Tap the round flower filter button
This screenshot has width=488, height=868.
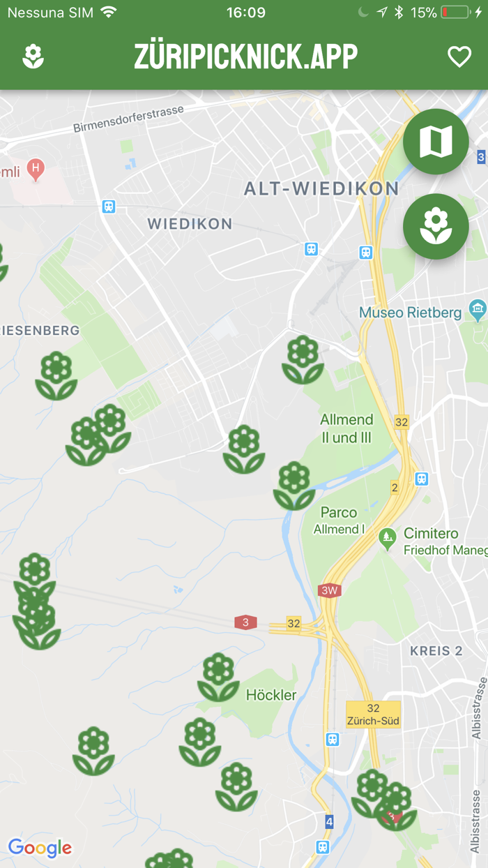[436, 226]
